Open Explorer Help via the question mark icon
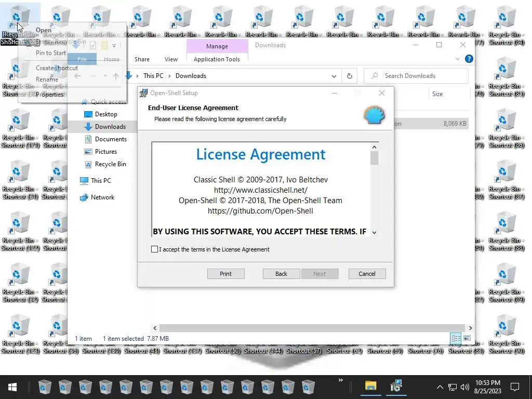This screenshot has width=532, height=399. (469, 59)
